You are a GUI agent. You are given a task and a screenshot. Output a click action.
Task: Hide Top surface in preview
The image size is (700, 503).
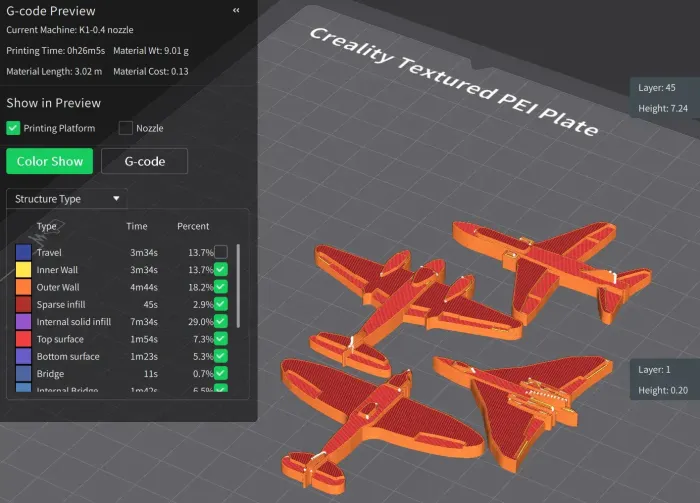click(221, 339)
